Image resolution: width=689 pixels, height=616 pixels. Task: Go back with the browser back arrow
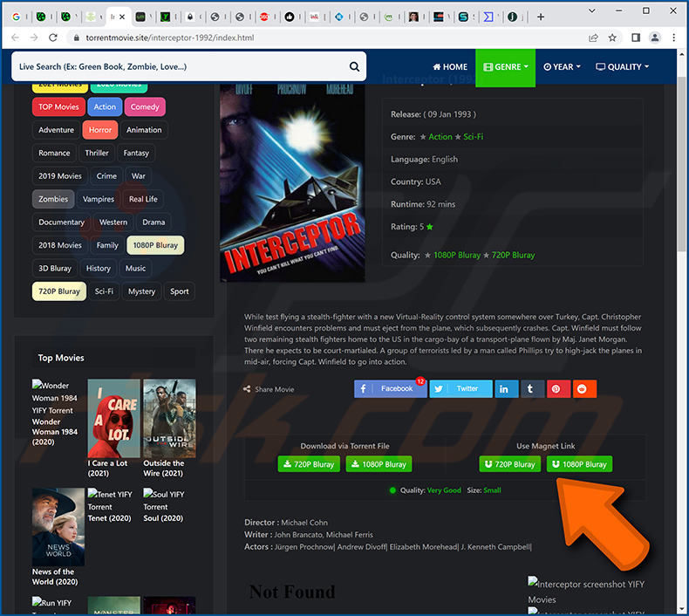point(16,38)
